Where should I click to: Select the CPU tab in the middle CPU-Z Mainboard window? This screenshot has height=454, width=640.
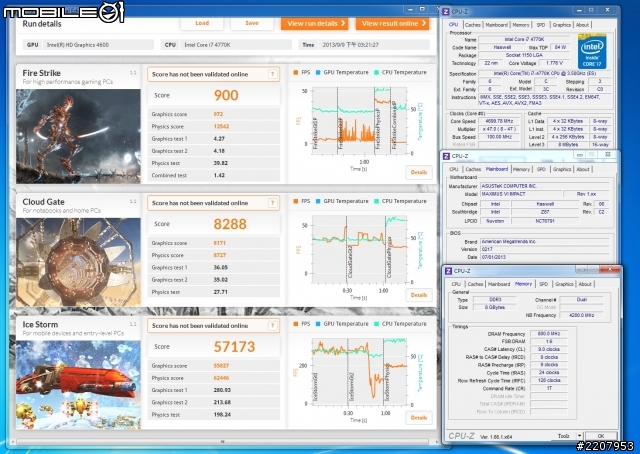coord(454,169)
